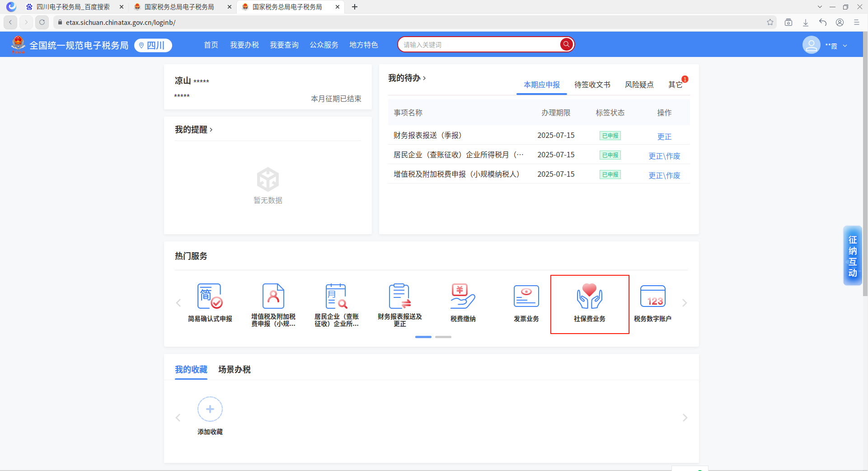Select second page indicator of 热门服务 carousel

coord(443,337)
